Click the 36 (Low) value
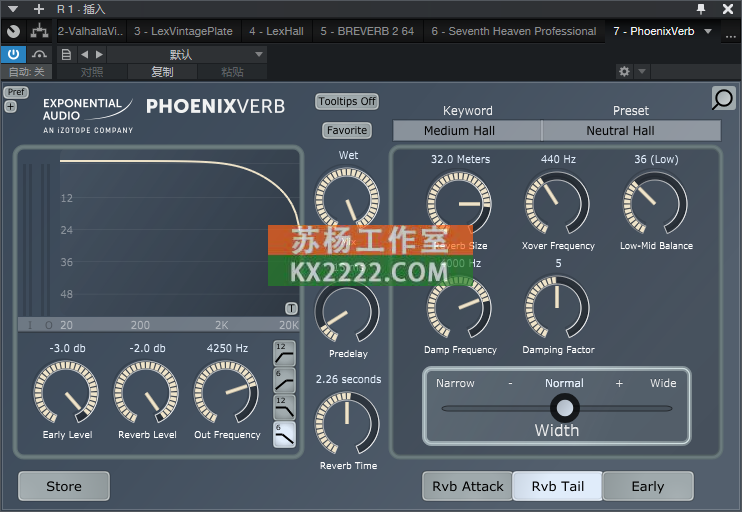 [x=656, y=159]
